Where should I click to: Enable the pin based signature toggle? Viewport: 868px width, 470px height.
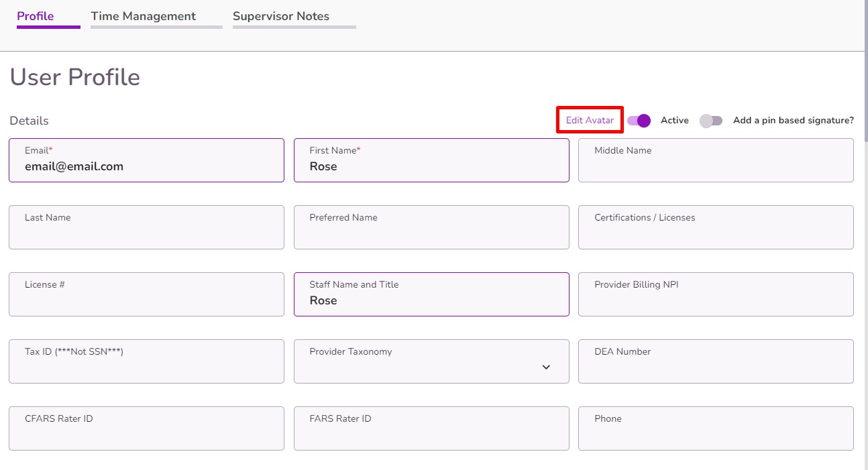(710, 121)
